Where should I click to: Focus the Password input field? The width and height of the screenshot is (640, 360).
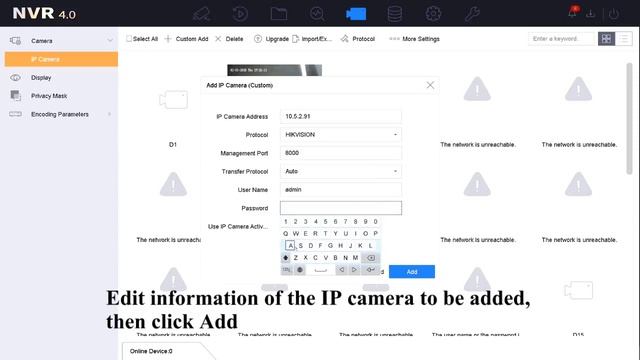click(341, 208)
